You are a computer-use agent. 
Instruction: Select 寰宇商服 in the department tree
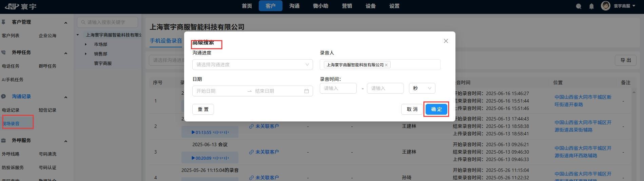coord(103,63)
